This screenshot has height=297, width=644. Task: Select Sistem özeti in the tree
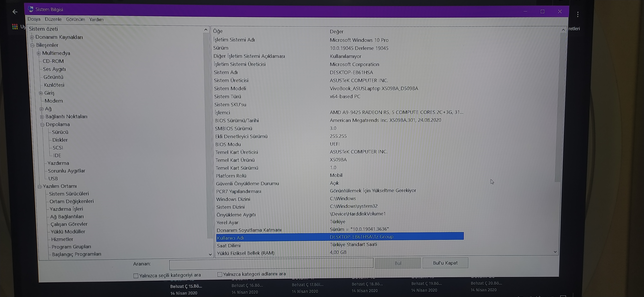[43, 29]
